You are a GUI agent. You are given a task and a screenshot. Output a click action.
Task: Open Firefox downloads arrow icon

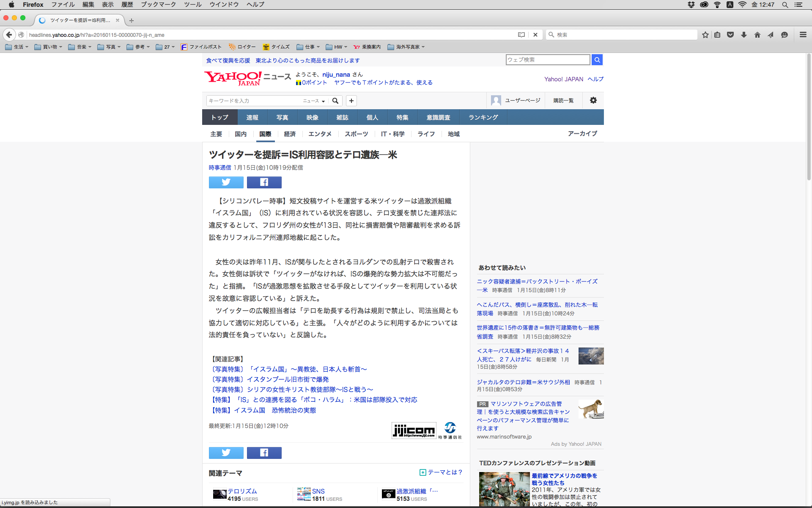(743, 35)
